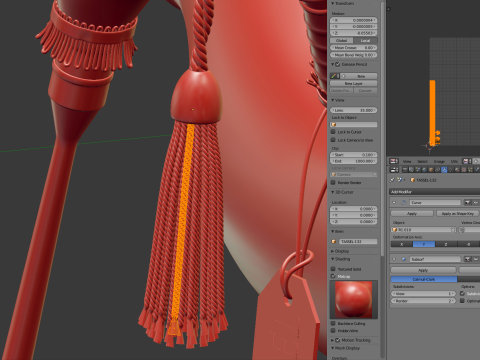Open the Object properties tab icon
480x360 pixels.
tap(431, 170)
